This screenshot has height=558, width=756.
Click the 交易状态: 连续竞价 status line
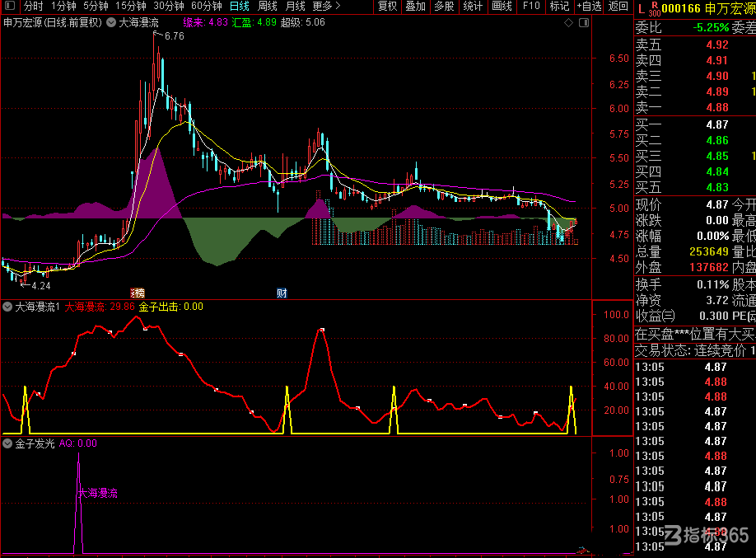[x=695, y=350]
